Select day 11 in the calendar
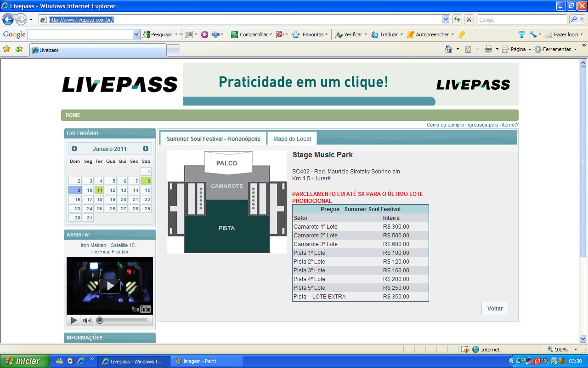Screen dimensions: 588x368 pyautogui.click(x=99, y=190)
